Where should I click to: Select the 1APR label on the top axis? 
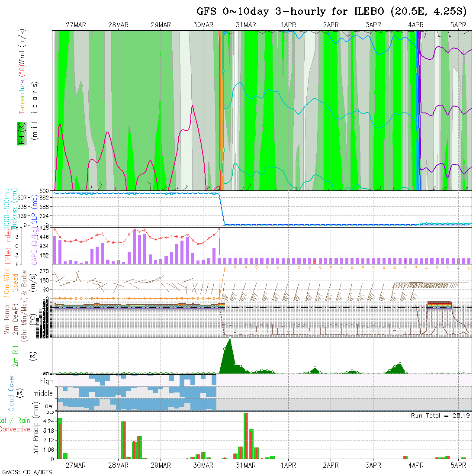(x=288, y=25)
